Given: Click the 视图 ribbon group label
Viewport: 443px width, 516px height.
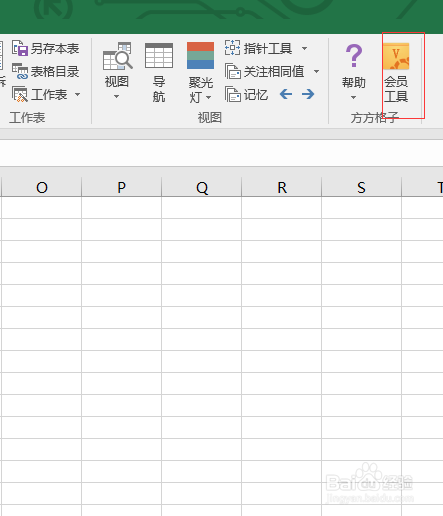Looking at the screenshot, I should pyautogui.click(x=210, y=117).
